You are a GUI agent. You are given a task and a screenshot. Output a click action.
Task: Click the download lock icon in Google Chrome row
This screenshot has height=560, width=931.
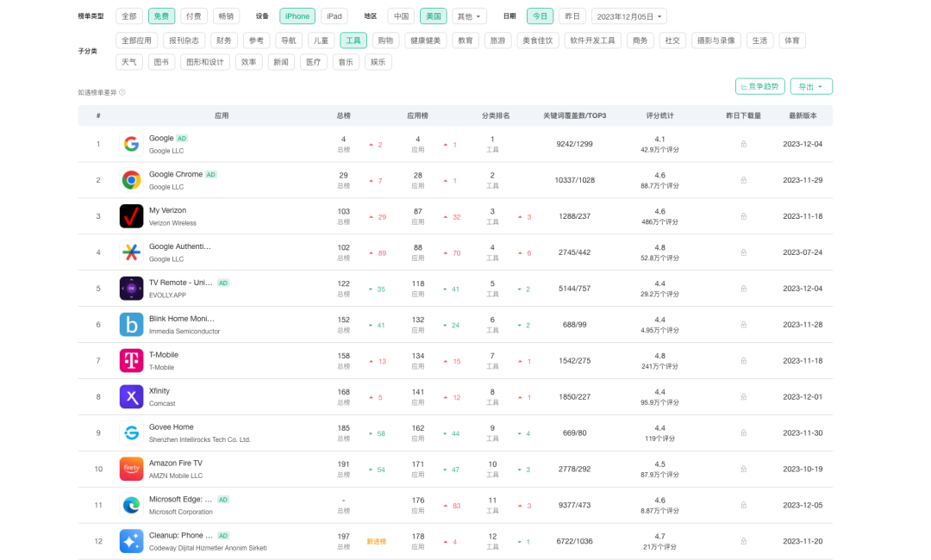click(x=743, y=180)
